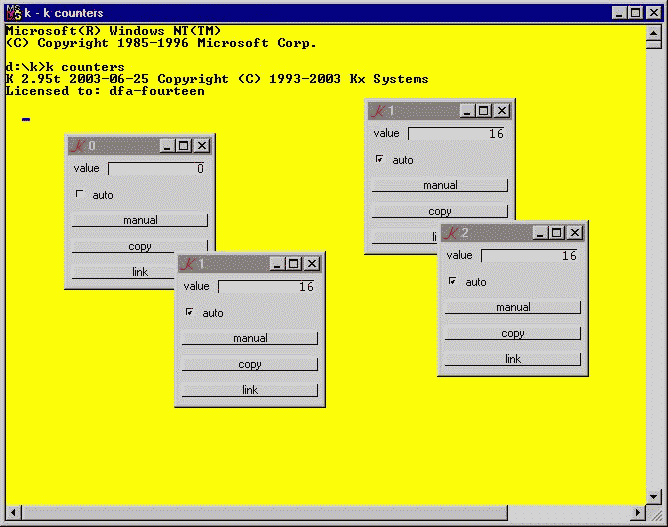Maximize the window 1 behind window 2
This screenshot has height=527, width=668.
coord(484,111)
